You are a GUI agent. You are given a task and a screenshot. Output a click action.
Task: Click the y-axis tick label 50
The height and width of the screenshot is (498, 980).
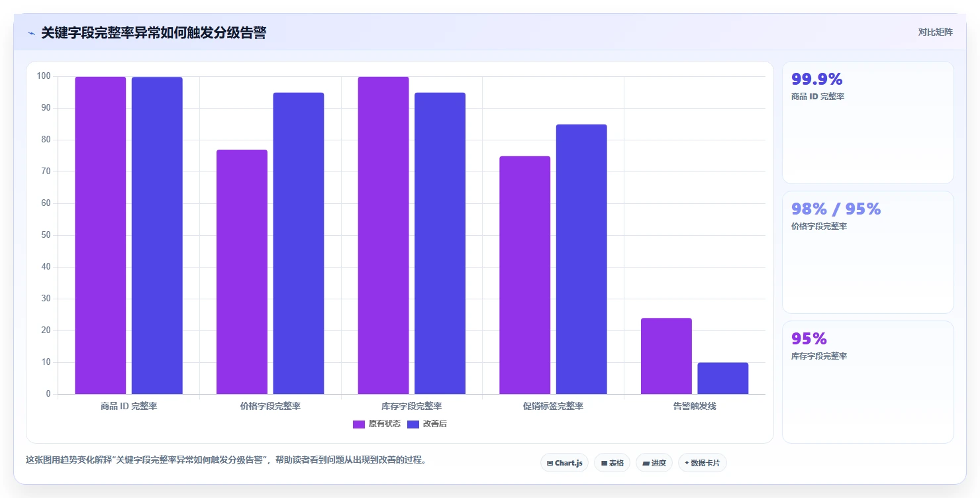[x=46, y=235]
